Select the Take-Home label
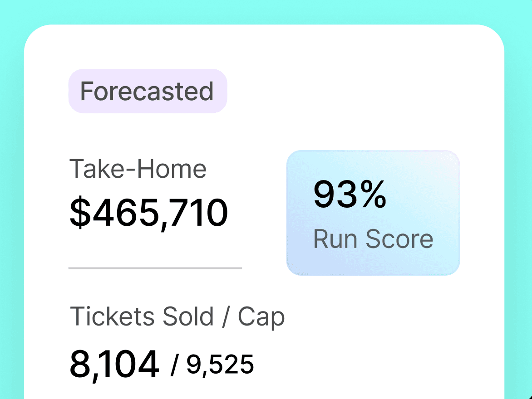Image resolution: width=532 pixels, height=399 pixels. pos(138,169)
